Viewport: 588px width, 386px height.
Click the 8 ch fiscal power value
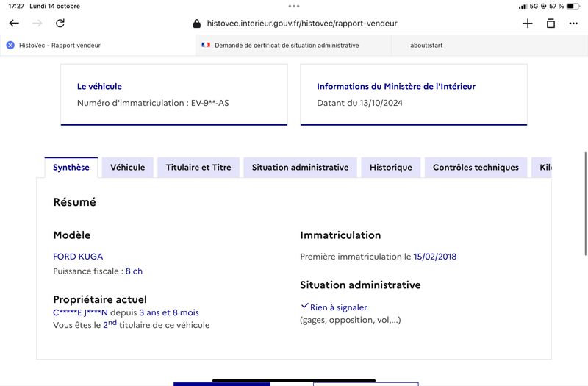tap(134, 271)
